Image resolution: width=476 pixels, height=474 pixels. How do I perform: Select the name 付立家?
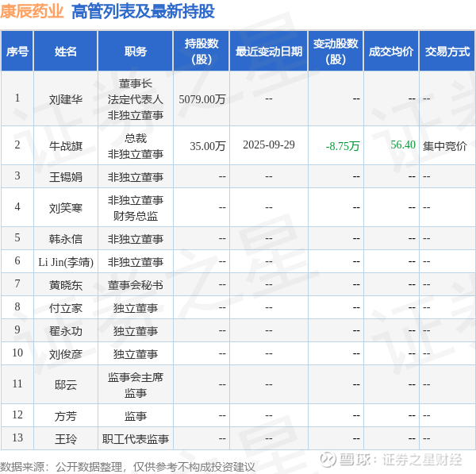tap(66, 308)
